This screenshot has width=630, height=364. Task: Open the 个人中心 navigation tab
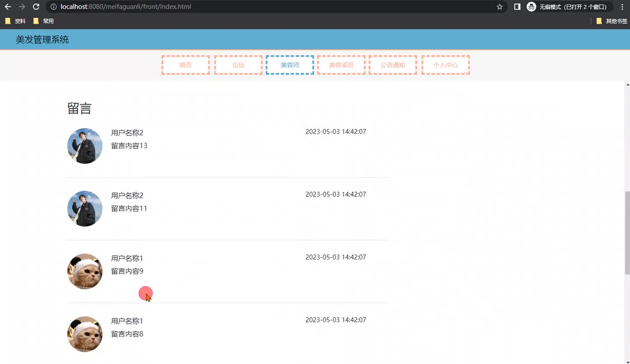pyautogui.click(x=445, y=65)
